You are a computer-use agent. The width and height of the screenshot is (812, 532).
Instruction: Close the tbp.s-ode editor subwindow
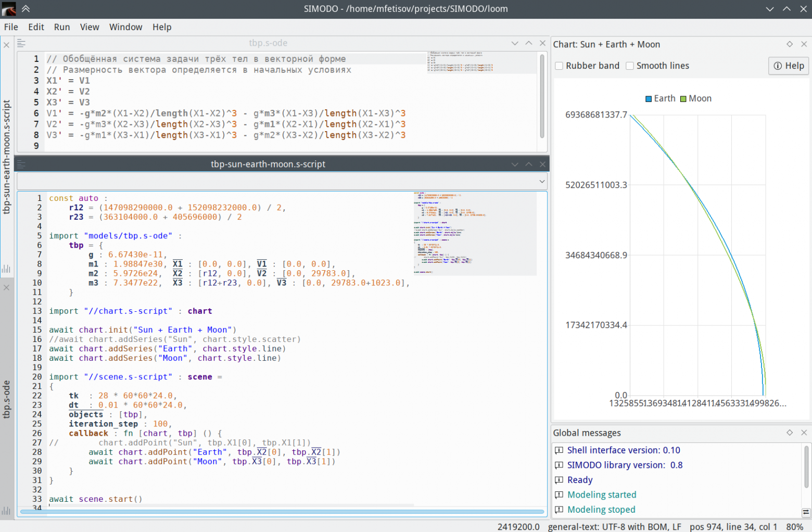(542, 43)
